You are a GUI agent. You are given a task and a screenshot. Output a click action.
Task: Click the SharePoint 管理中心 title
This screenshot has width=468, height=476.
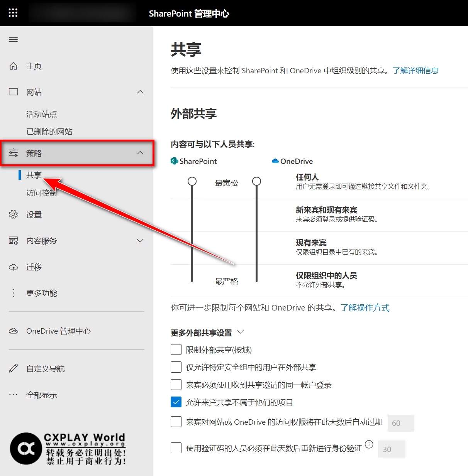189,14
